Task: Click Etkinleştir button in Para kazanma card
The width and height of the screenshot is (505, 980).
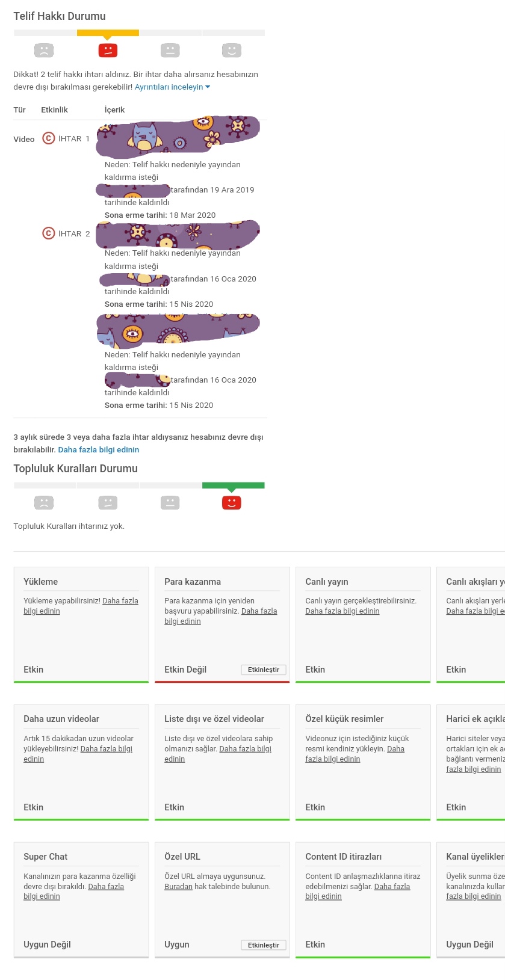Action: tap(264, 670)
